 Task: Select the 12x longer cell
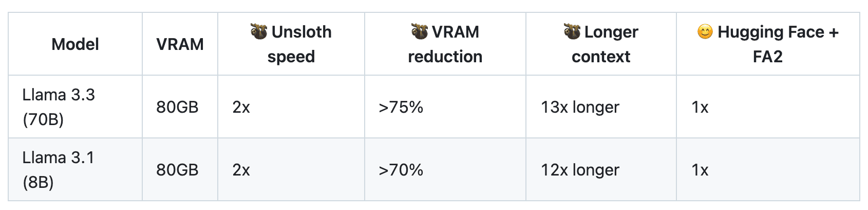coord(580,170)
